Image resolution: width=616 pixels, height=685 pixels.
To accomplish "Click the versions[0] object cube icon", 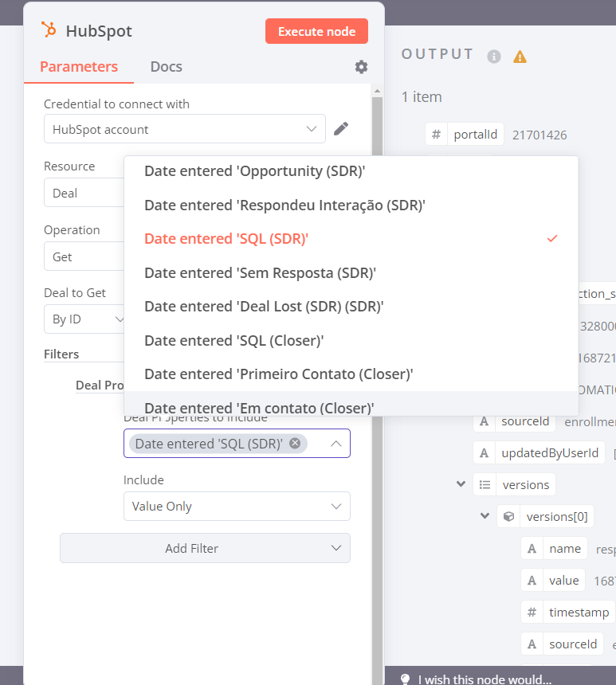I will pyautogui.click(x=508, y=516).
